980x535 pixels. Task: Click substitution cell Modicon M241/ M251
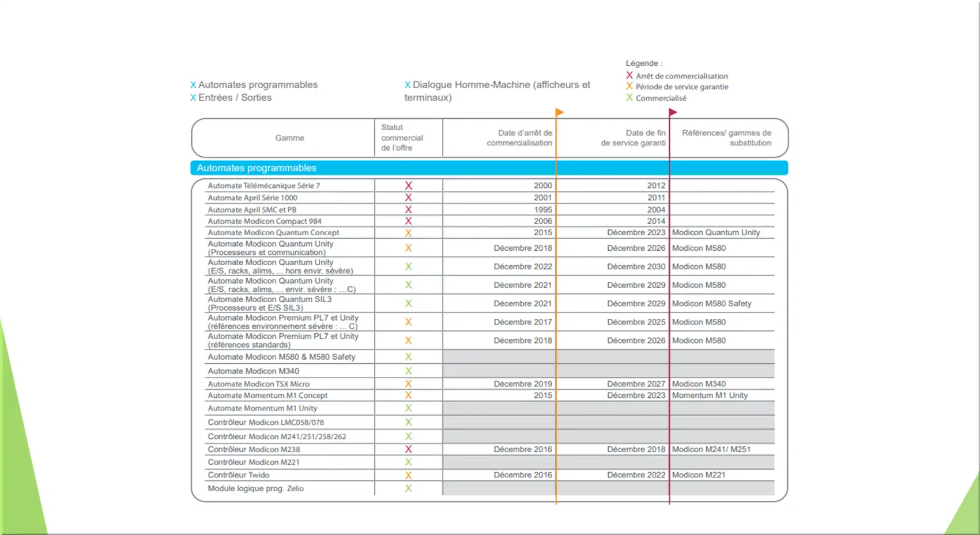pos(711,449)
